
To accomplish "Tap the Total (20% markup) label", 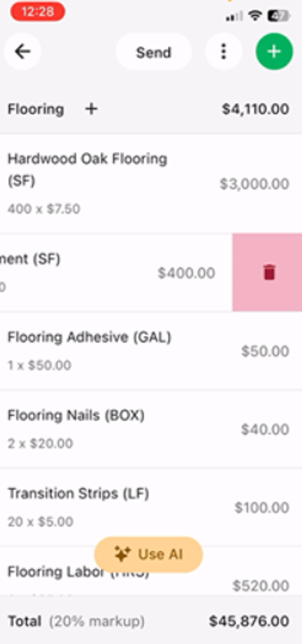I will [76, 621].
